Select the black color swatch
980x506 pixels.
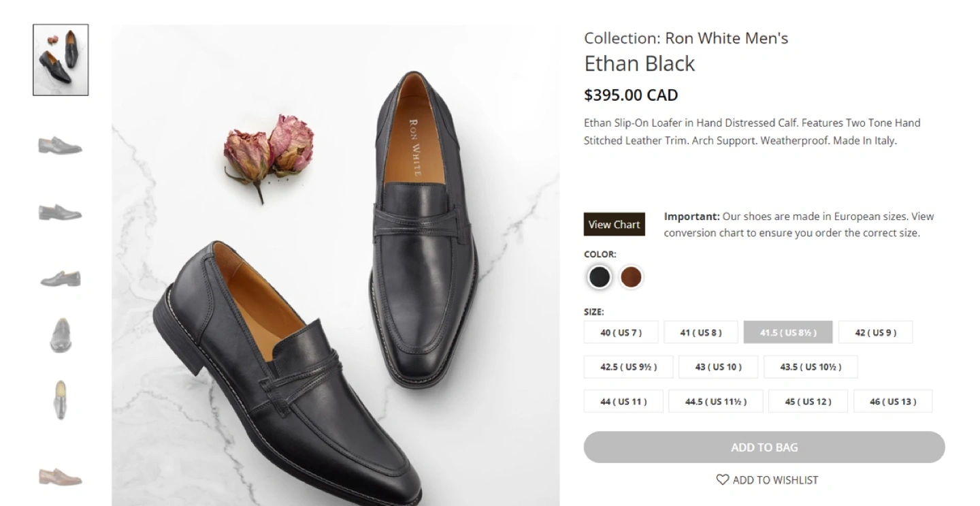click(600, 276)
